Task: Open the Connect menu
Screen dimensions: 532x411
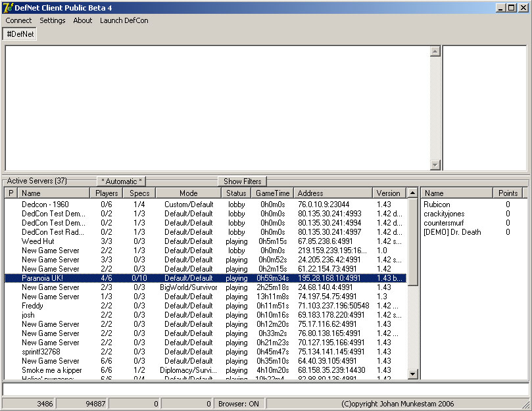Action: click(18, 20)
